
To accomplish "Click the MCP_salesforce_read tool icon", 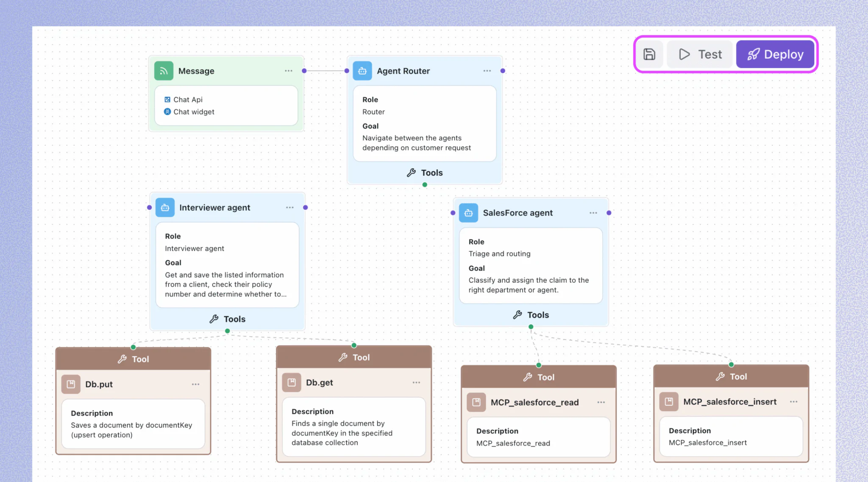I will 476,402.
